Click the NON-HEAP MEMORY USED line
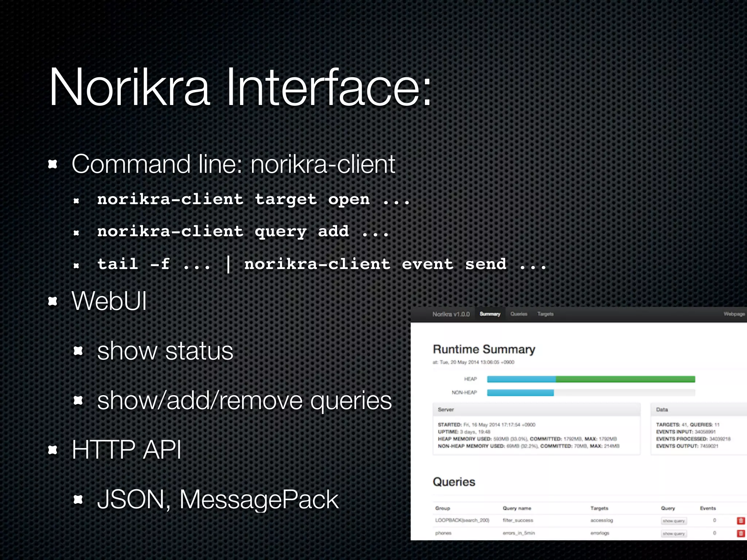Viewport: 747px width, 560px height. 529,446
